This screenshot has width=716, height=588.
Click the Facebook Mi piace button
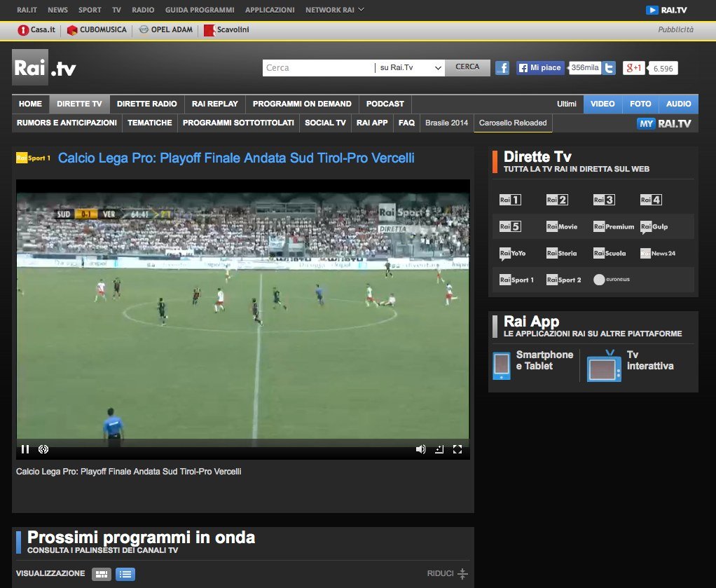click(540, 67)
